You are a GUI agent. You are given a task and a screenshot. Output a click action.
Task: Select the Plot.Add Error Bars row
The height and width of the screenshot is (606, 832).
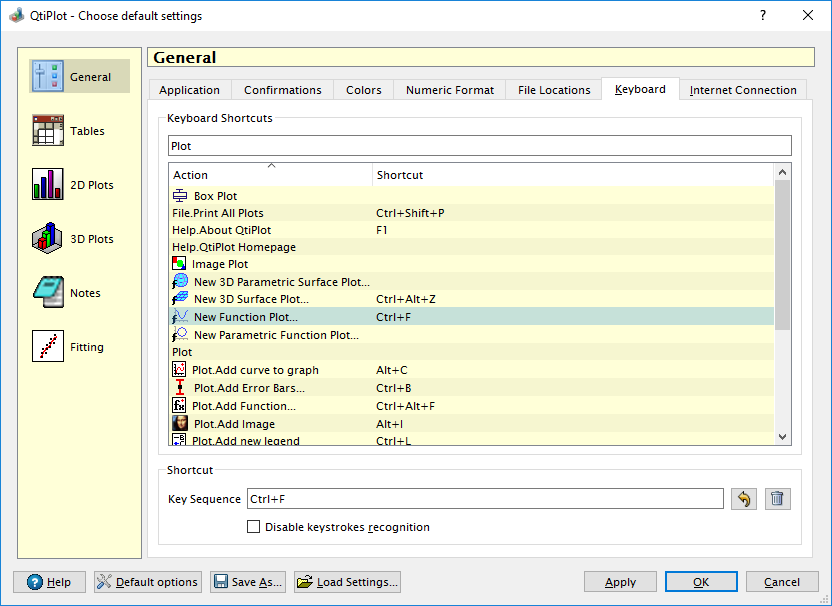pos(248,388)
